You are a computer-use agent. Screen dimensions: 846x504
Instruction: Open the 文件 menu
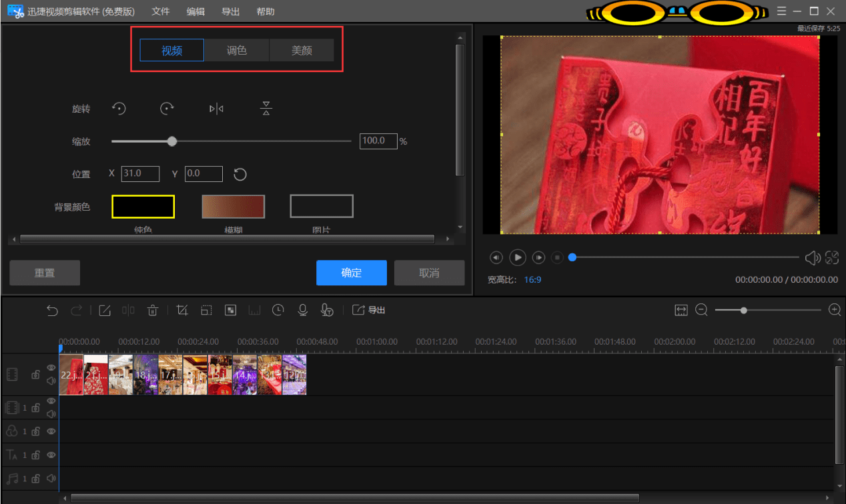tap(161, 11)
